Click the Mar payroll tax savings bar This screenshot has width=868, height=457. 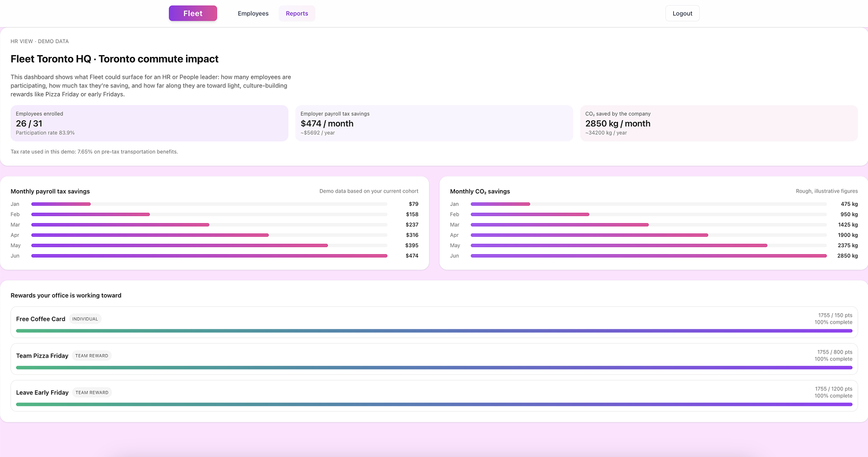[x=120, y=225]
